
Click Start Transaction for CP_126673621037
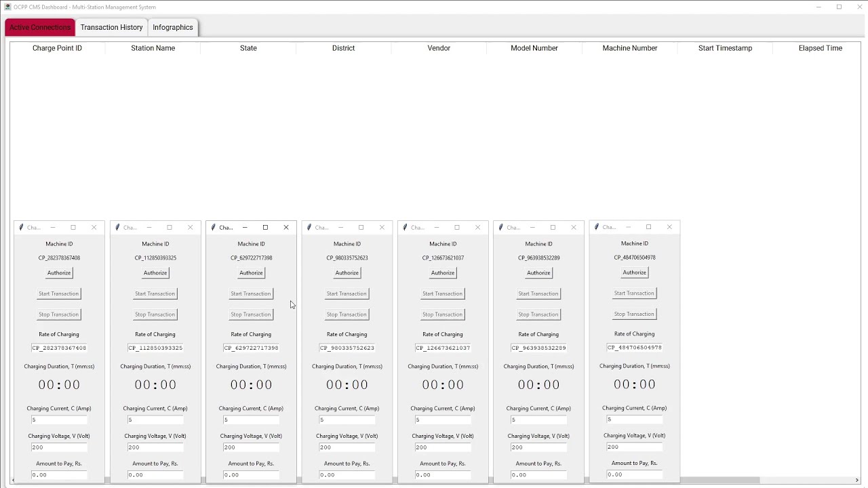(442, 293)
